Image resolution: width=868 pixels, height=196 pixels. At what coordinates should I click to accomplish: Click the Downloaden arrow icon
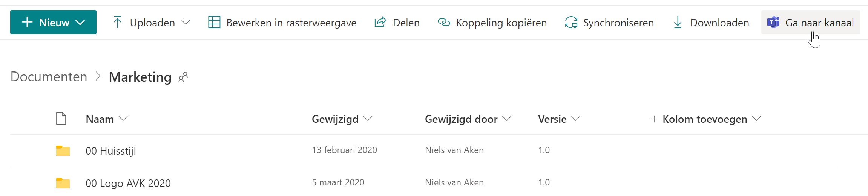(678, 23)
